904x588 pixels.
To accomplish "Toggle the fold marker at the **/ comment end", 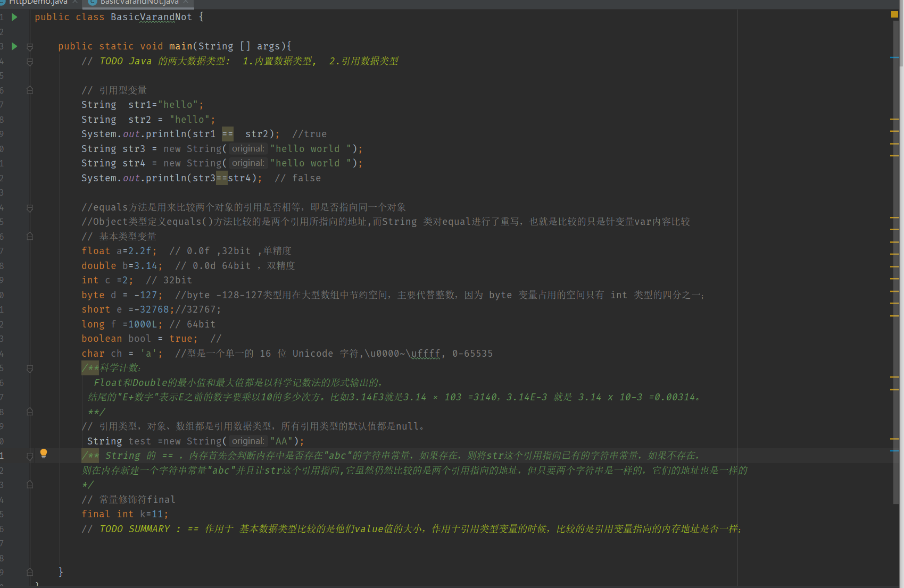I will [x=30, y=412].
